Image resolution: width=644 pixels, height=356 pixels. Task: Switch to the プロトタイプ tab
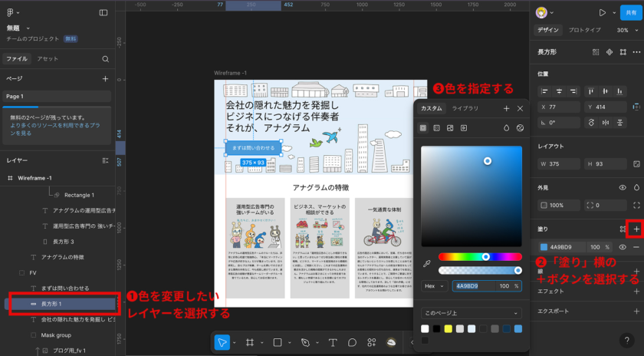[x=584, y=31]
